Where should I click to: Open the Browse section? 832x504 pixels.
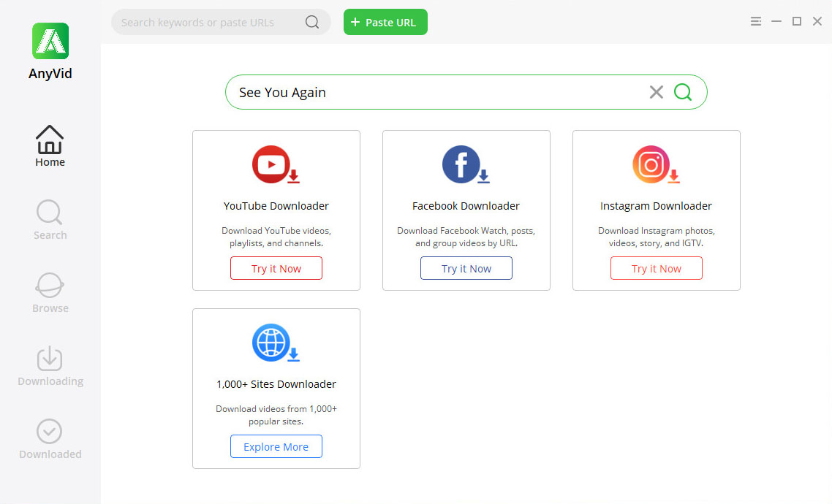coord(50,293)
